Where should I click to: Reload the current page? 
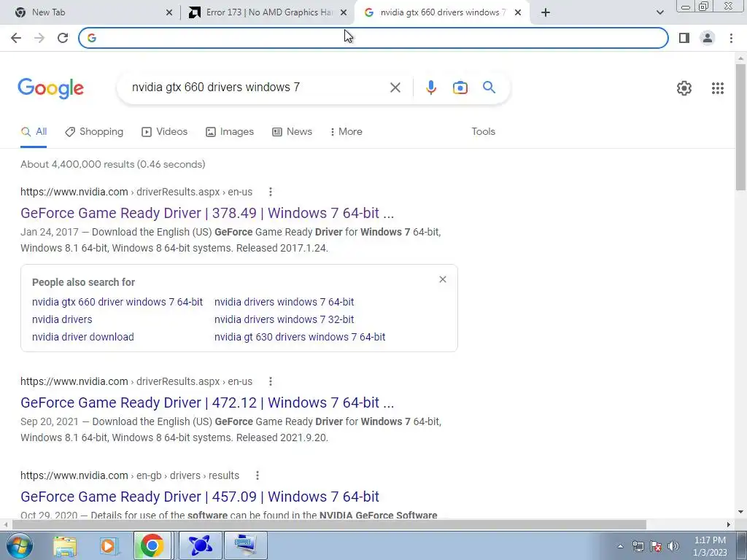[x=63, y=38]
